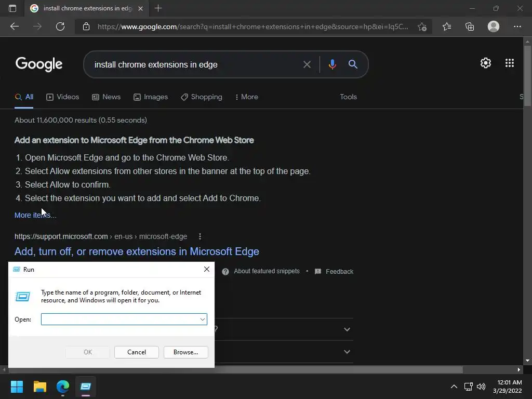Screen dimensions: 532x399
Task: Expand the first People also ask question
Action: tap(347, 329)
